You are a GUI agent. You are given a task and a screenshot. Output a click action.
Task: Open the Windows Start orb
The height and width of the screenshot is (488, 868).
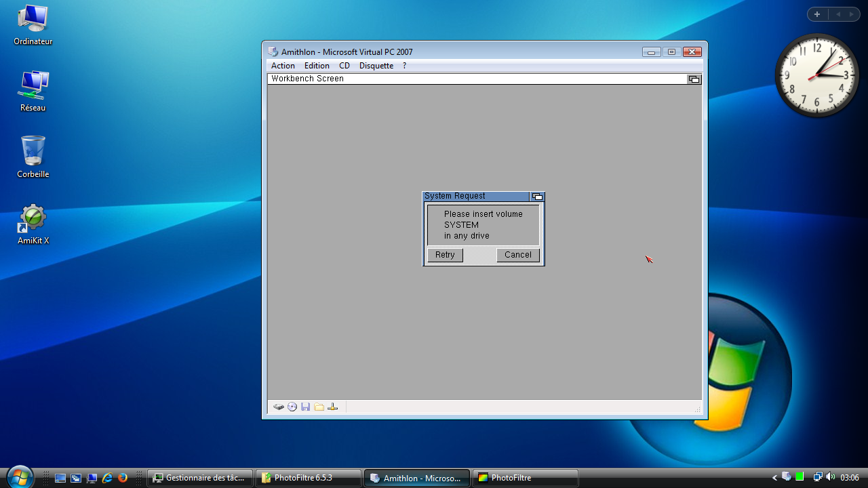tap(19, 476)
